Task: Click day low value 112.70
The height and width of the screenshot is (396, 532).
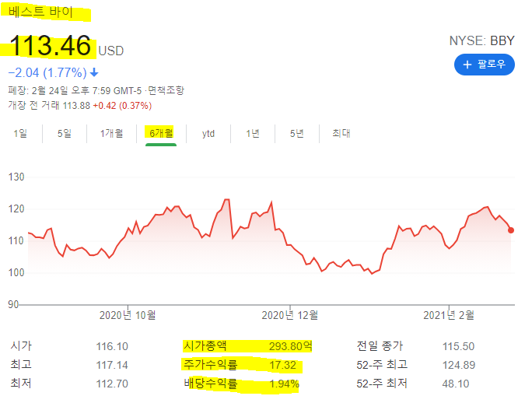Action: [x=112, y=384]
